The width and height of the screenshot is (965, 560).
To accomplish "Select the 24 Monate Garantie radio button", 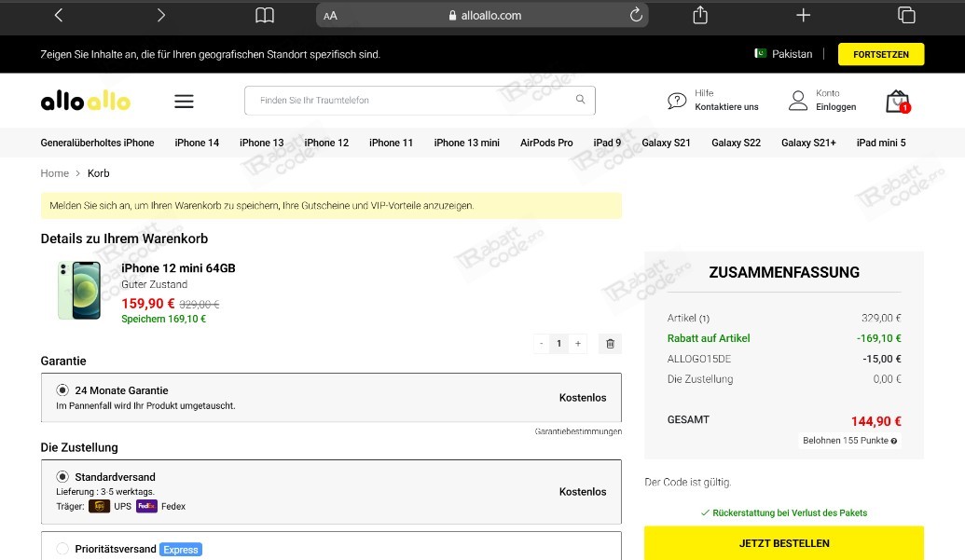I will (x=62, y=390).
